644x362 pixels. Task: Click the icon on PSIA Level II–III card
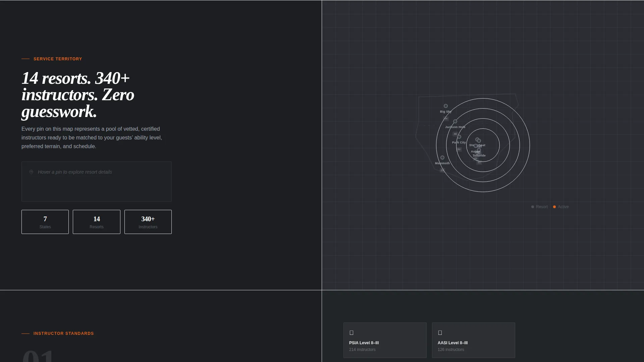[352, 333]
